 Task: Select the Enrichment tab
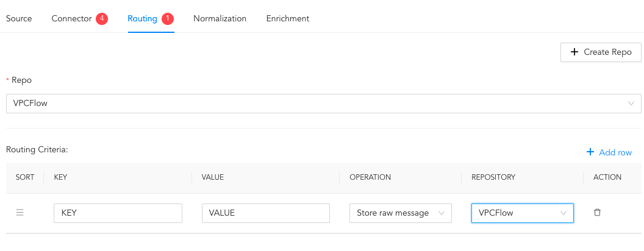click(x=287, y=18)
